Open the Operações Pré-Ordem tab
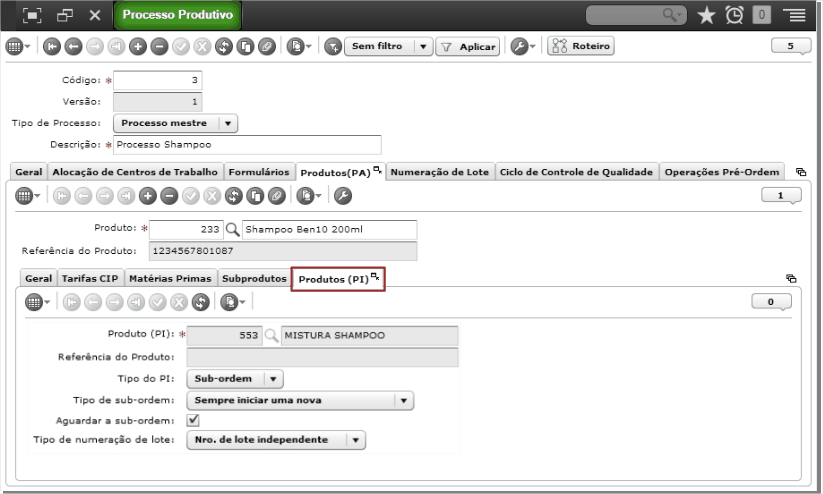 [722, 172]
